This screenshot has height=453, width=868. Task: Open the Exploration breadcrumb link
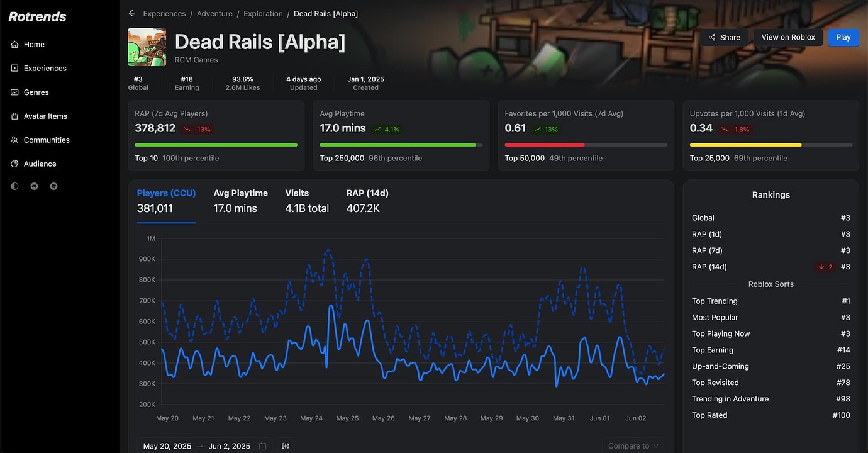click(263, 13)
